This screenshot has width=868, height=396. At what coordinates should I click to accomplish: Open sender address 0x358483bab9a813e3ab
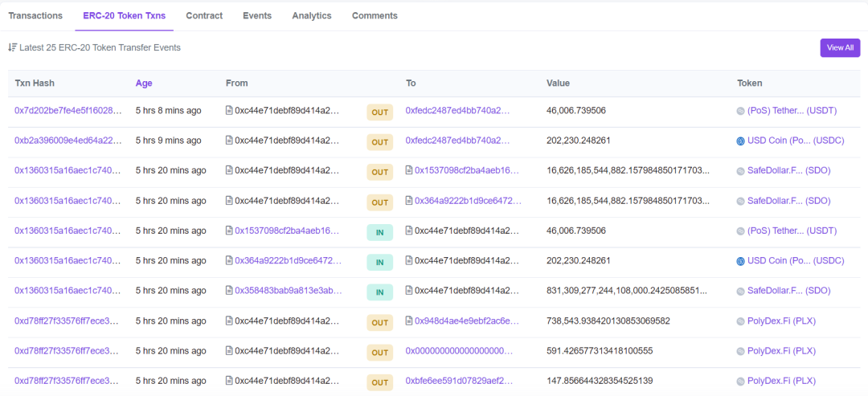[x=287, y=291]
